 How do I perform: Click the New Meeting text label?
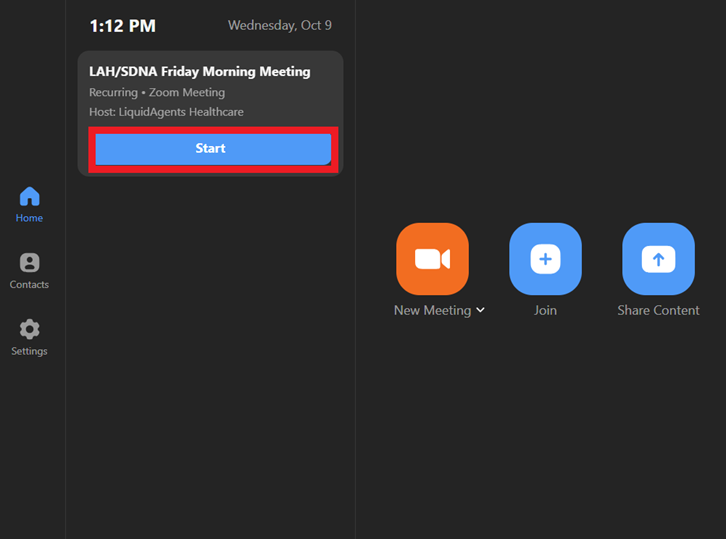(432, 310)
